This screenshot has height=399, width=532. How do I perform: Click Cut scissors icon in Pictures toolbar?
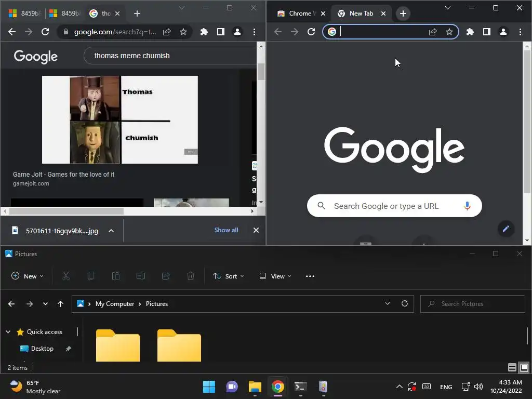[x=66, y=276]
